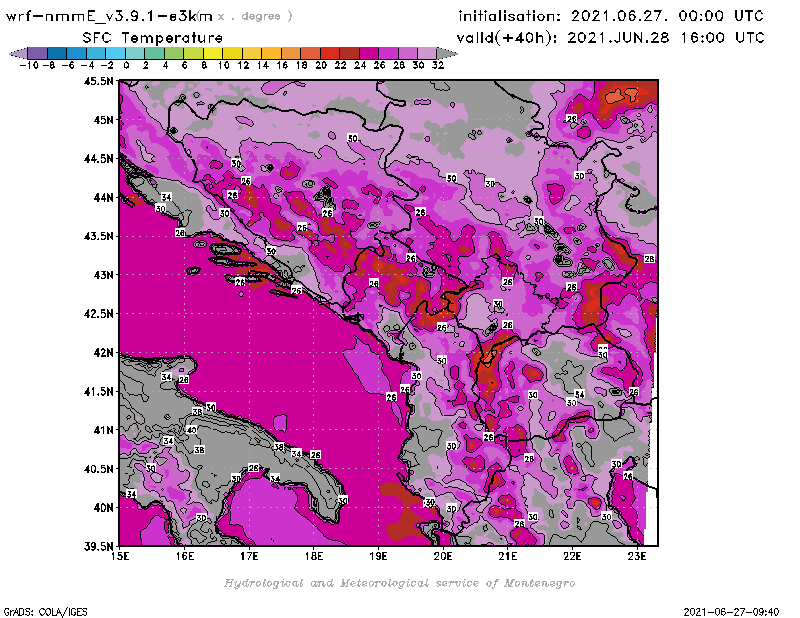Click the '40' contour label over southern Italy
This screenshot has width=800, height=618.
pos(191,430)
